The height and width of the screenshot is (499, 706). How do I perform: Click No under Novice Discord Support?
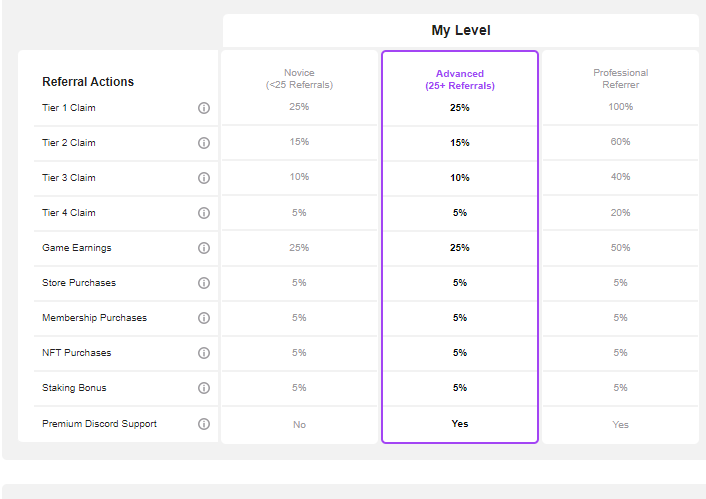coord(299,425)
